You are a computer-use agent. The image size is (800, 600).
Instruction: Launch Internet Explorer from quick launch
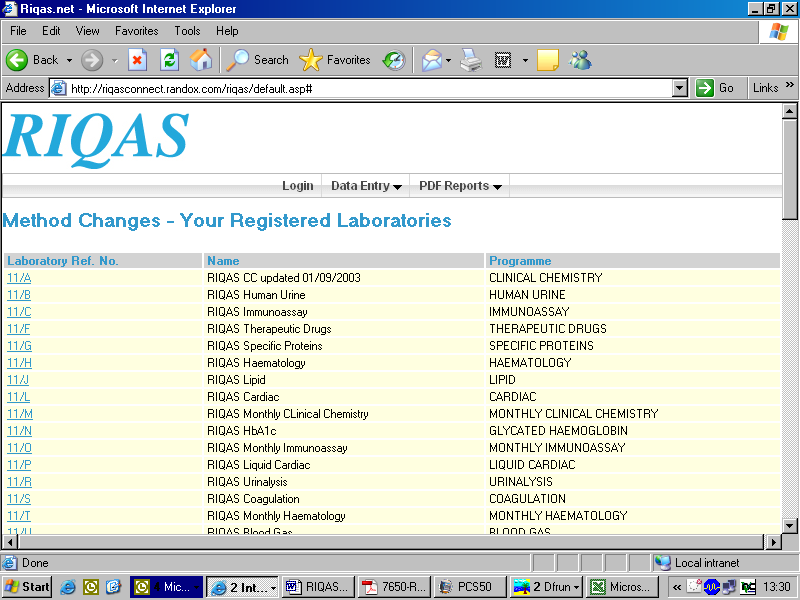tap(68, 587)
